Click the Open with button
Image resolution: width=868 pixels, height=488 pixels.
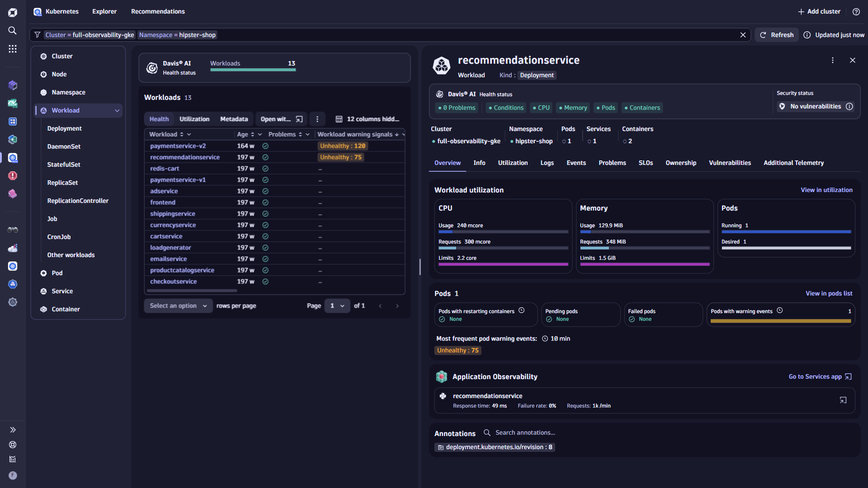[x=281, y=119]
